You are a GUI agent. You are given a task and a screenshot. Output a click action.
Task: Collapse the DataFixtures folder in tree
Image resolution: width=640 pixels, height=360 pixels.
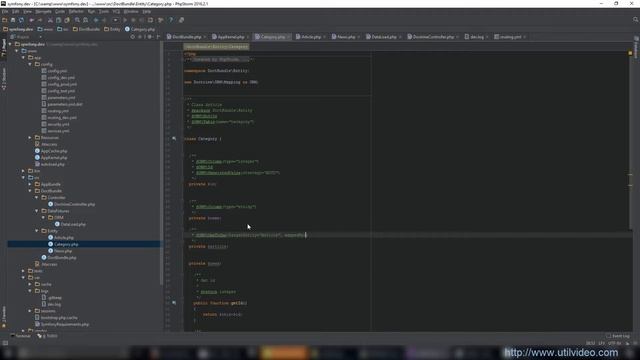point(37,211)
